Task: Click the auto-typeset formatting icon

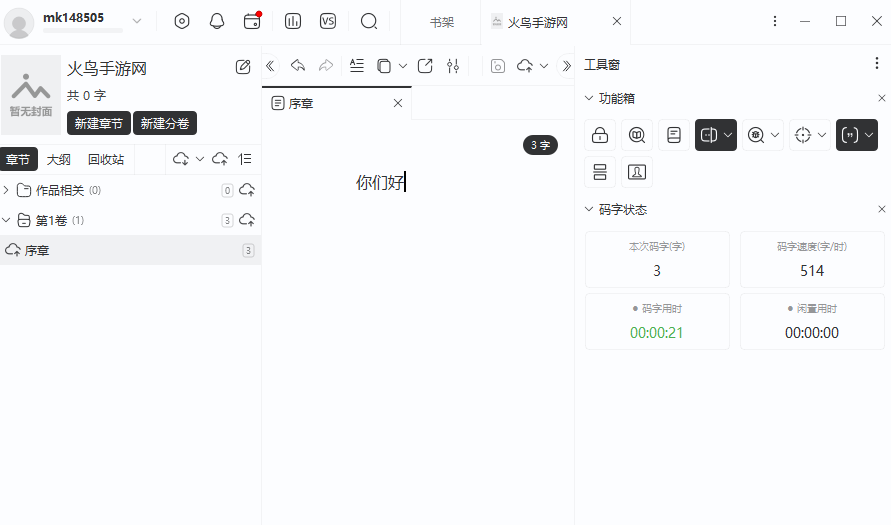Action: [x=357, y=66]
